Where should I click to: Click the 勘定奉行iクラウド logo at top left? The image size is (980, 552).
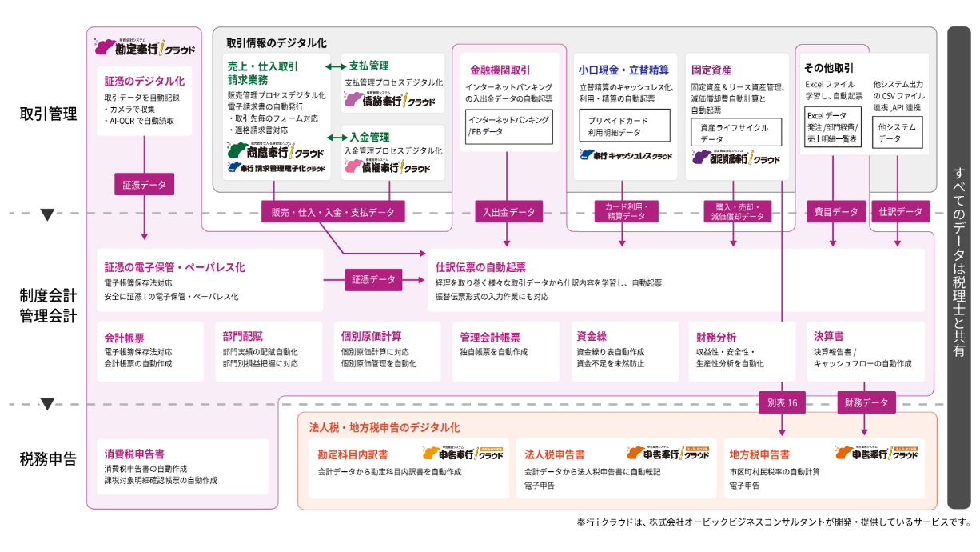[144, 46]
